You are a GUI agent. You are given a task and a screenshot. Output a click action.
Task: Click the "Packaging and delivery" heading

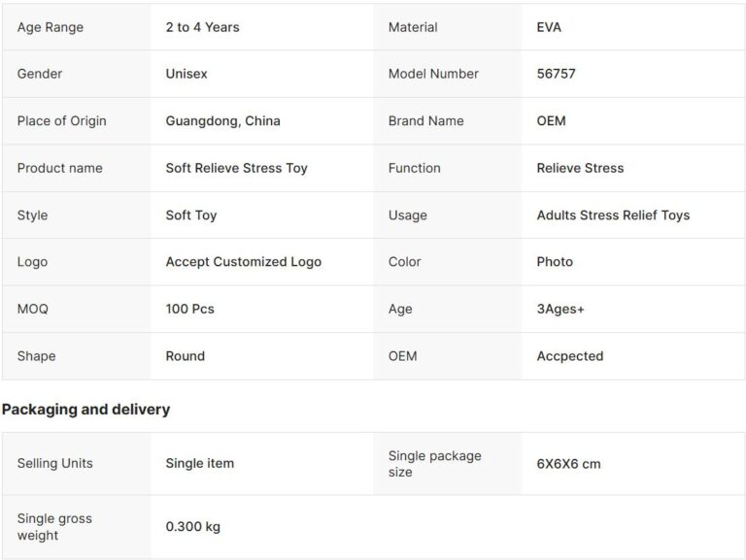coord(85,410)
